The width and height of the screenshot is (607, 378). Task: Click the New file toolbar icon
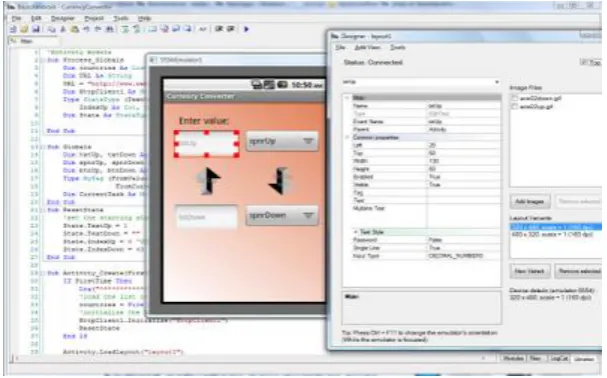point(13,29)
